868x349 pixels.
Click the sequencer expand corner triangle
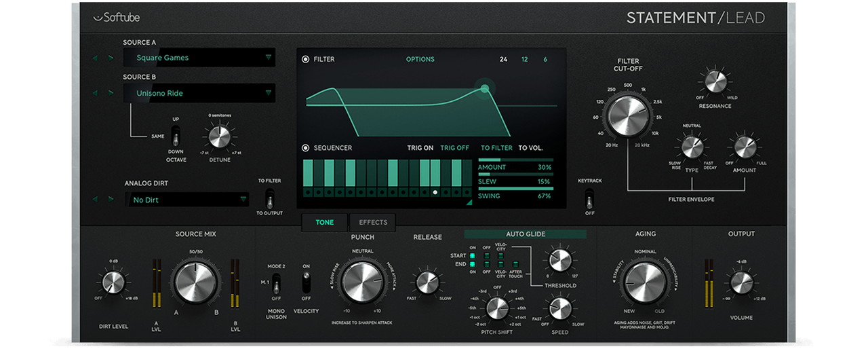(469, 202)
